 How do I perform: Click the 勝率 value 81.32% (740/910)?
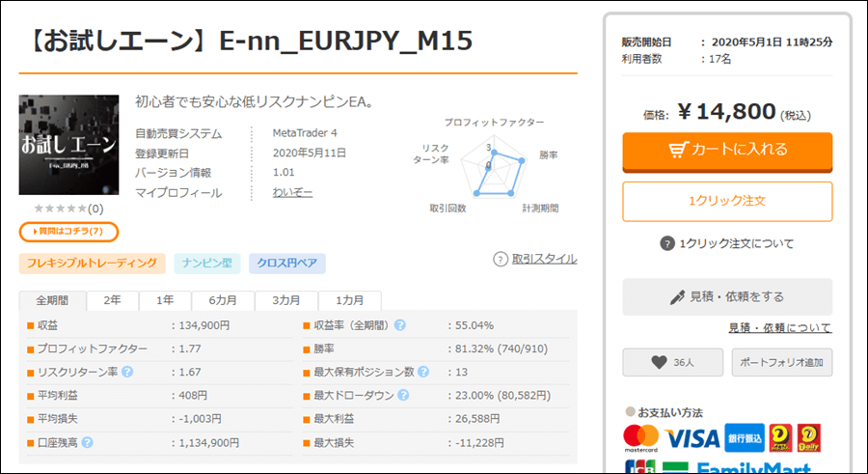click(502, 349)
